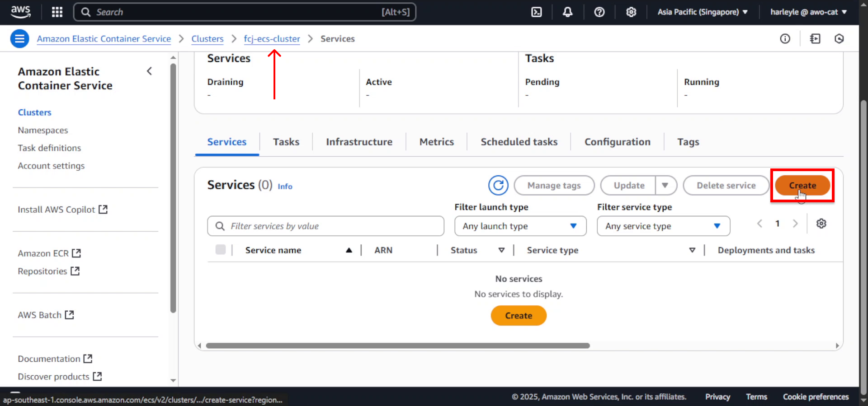
Task: Open the Service type column filter triangle
Action: (692, 250)
